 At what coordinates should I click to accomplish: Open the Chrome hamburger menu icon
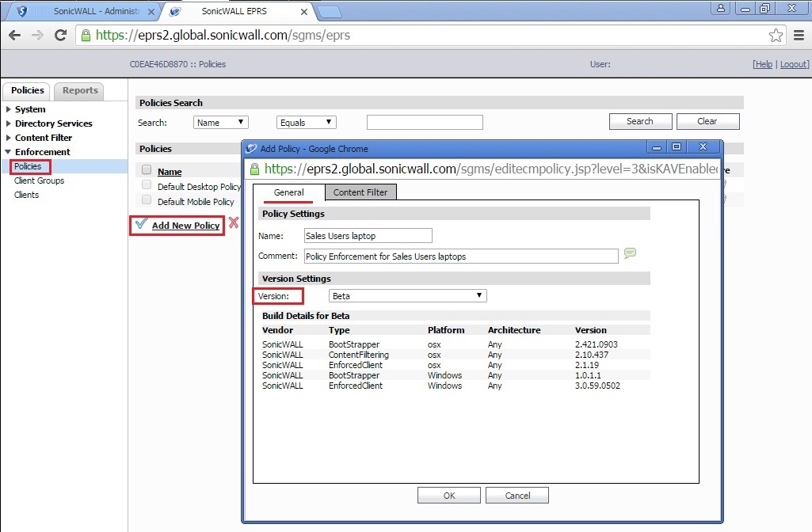[x=798, y=36]
